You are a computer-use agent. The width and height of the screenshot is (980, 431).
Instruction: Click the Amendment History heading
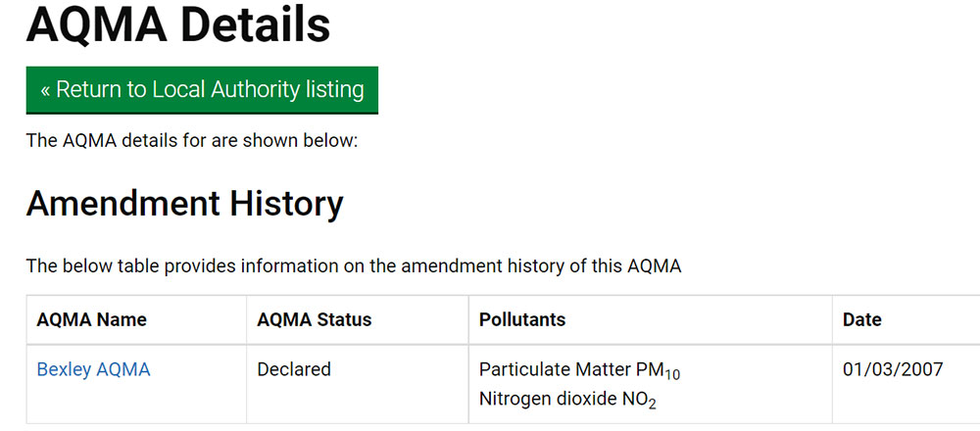(184, 204)
